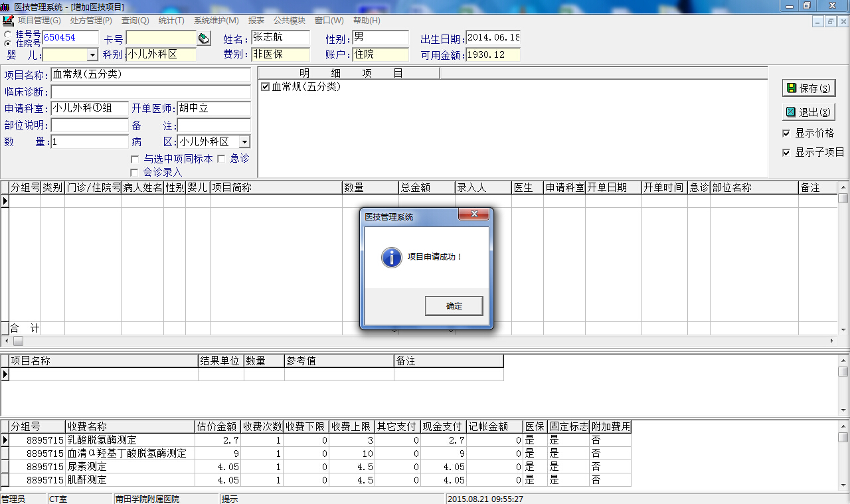Focus the empty 部位说明 field

(90, 126)
